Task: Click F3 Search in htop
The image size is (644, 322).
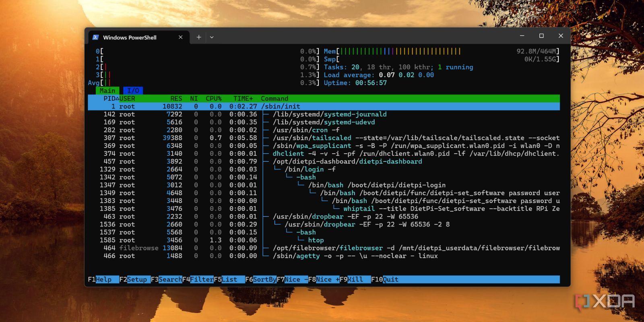Action: (x=166, y=279)
